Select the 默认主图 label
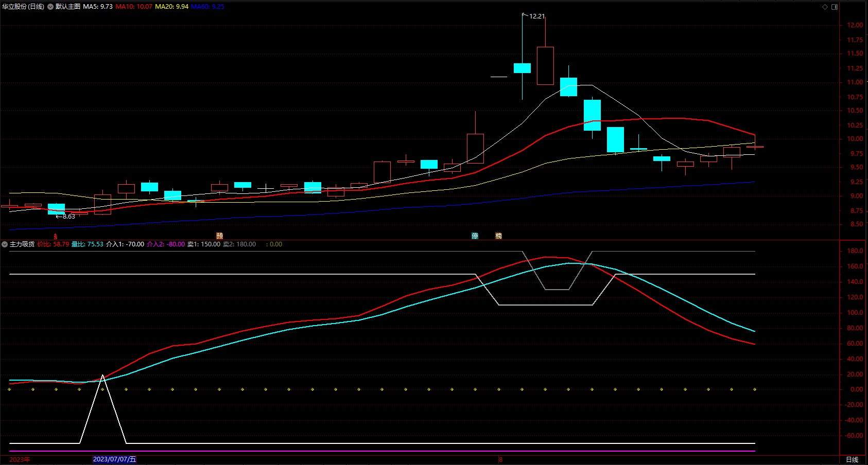 coord(68,7)
